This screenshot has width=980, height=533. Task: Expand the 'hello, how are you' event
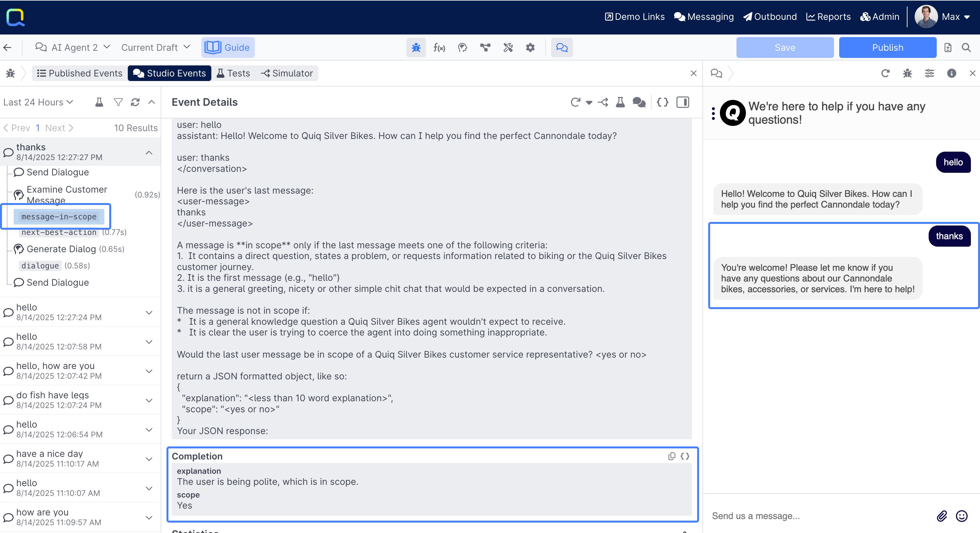(x=149, y=371)
